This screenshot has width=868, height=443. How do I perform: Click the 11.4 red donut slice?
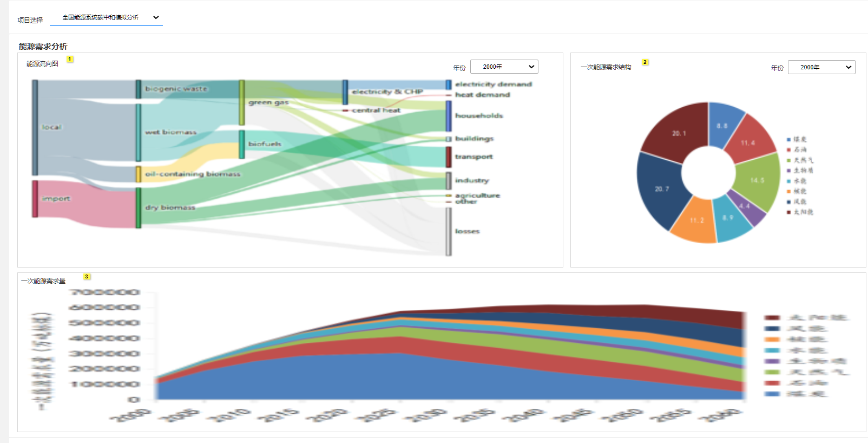point(748,142)
